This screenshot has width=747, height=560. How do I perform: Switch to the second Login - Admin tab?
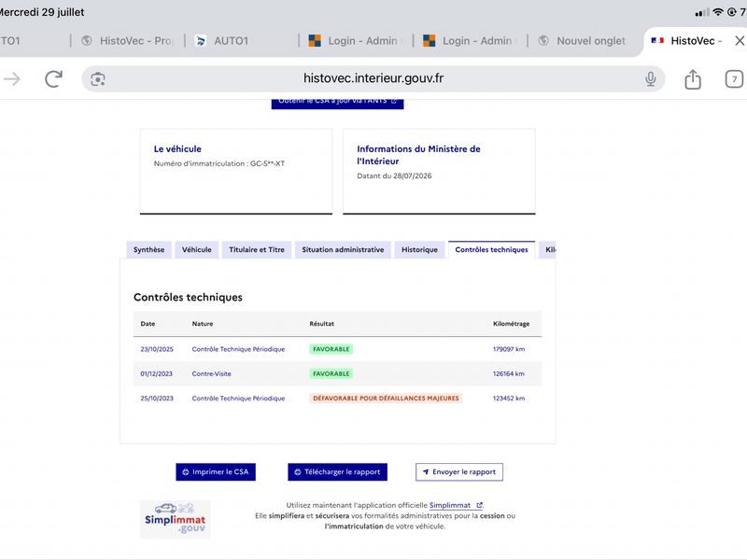coord(471,41)
